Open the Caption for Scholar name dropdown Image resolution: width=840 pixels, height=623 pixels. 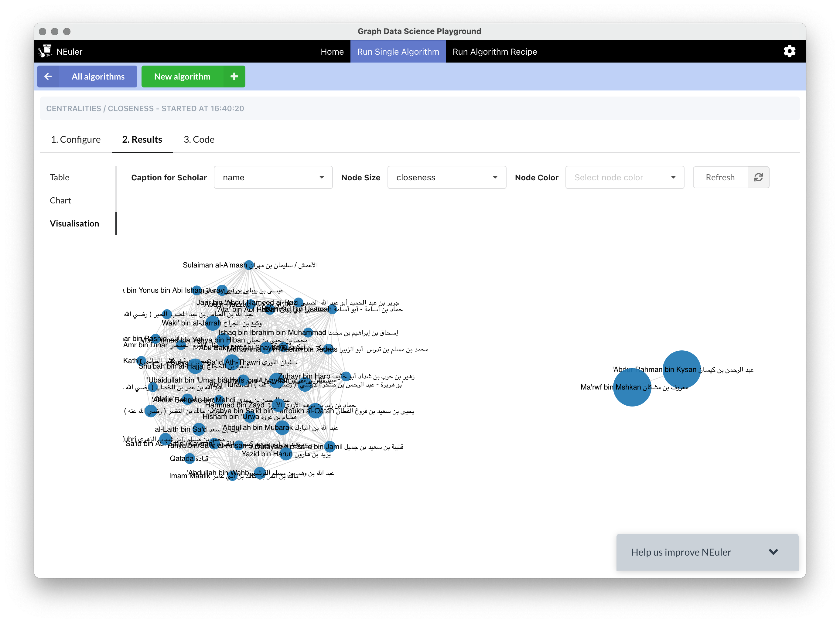[x=273, y=177]
